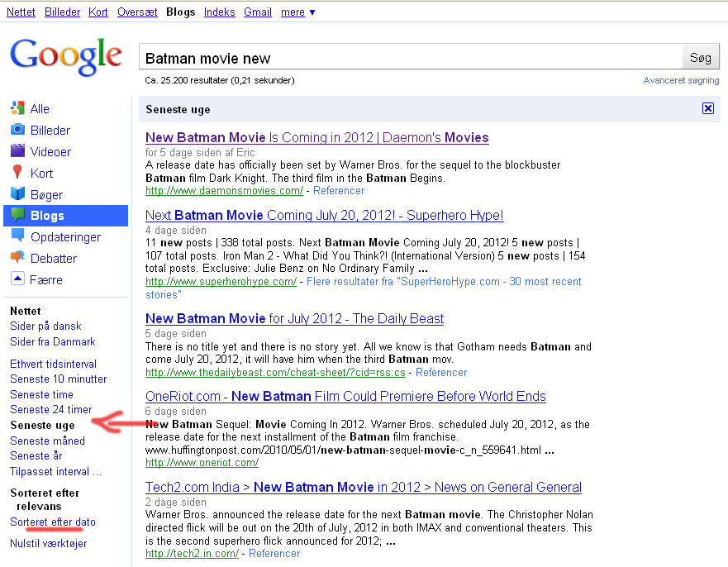
Task: Select the Billeder camera icon in sidebar
Action: point(17,130)
